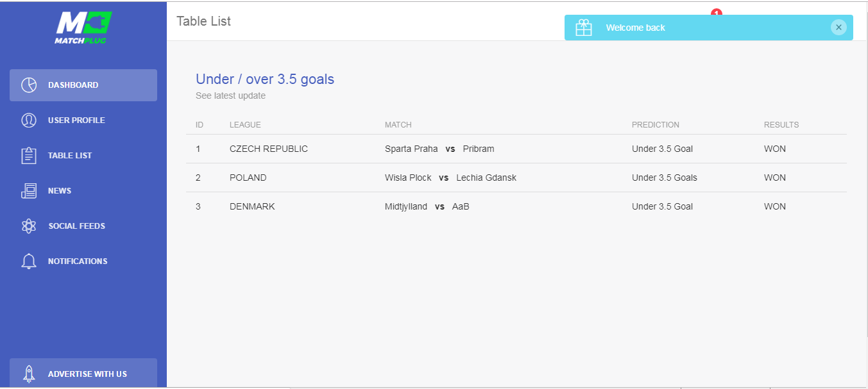Click the Social Feeds atom icon
Screen dimensions: 868x389
pyautogui.click(x=28, y=226)
